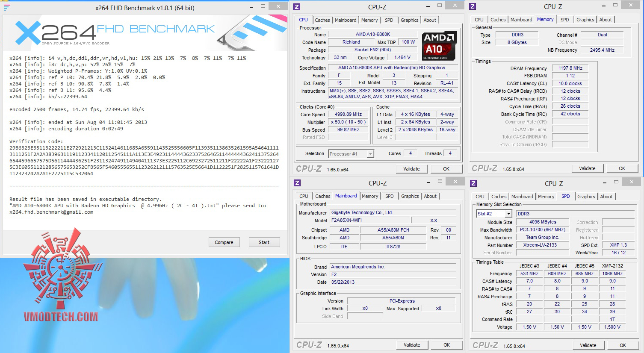Click OK in the Memory Slot Selection window
The height and width of the screenshot is (353, 644).
pos(623,345)
